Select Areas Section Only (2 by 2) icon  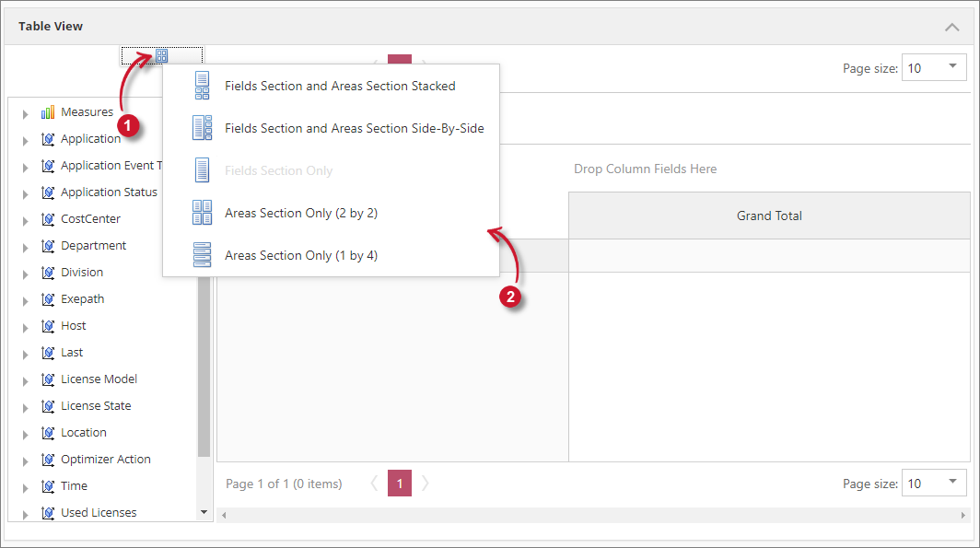click(x=202, y=213)
